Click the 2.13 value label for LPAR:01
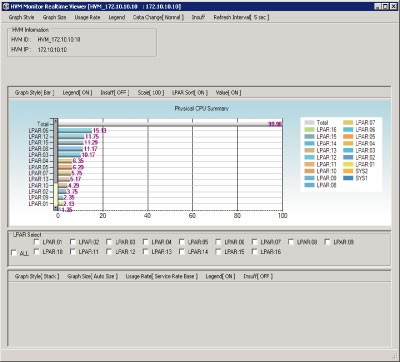 click(x=69, y=204)
